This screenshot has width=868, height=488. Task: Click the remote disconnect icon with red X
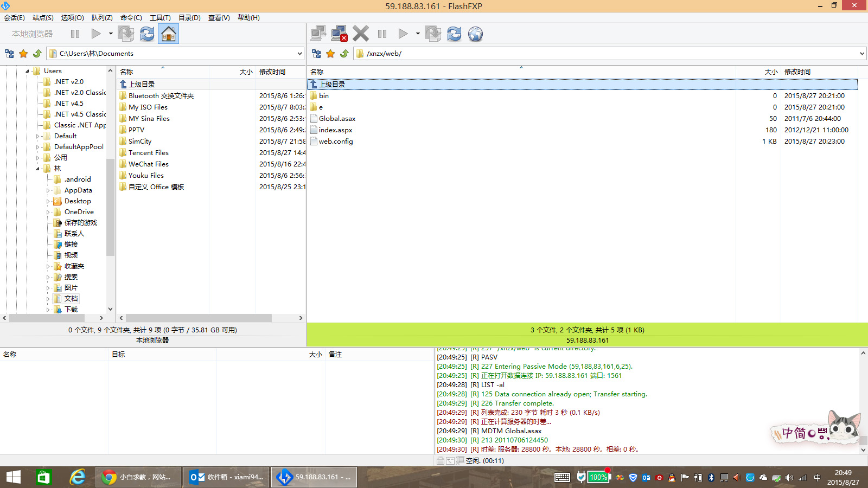click(x=340, y=34)
